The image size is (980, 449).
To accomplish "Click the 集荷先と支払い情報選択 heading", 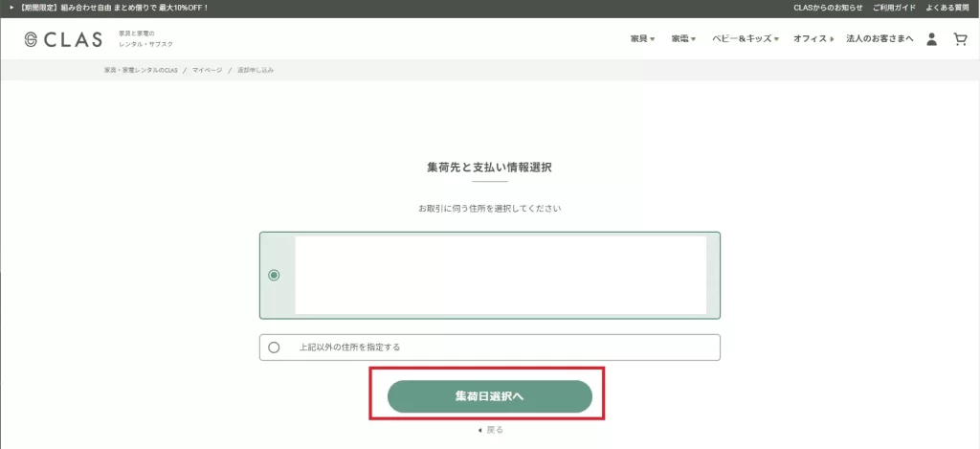I will point(490,168).
